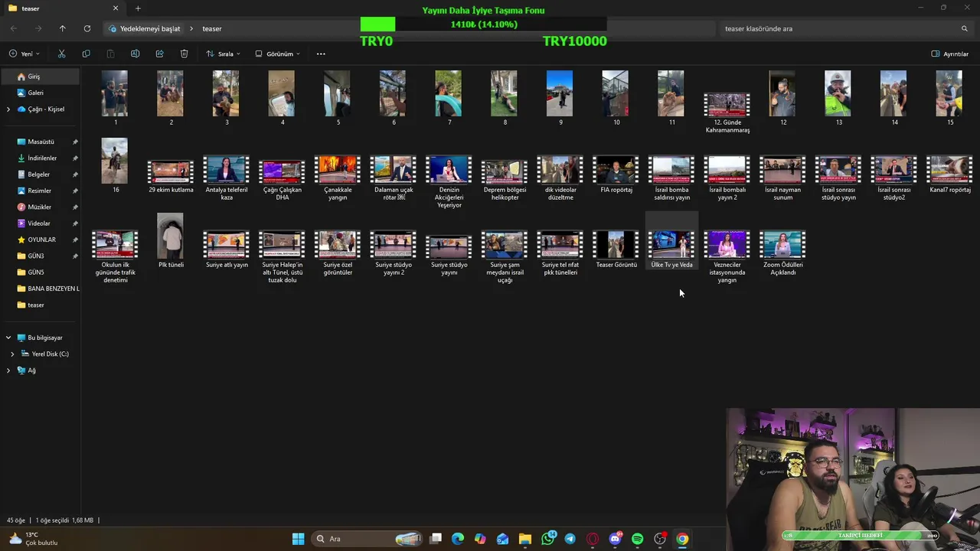Click the Cut scissors icon
Screen dimensions: 980x551
(x=61, y=54)
